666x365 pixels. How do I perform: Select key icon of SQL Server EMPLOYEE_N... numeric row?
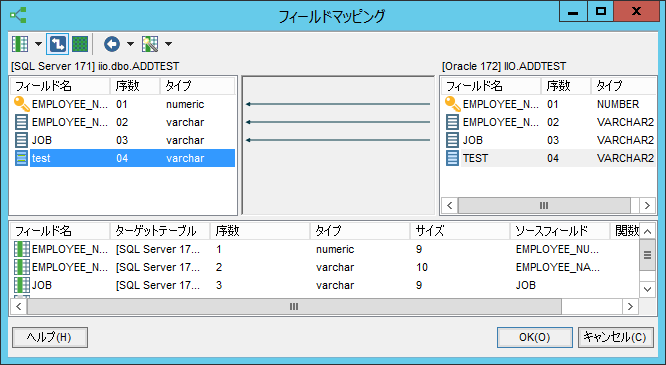click(21, 104)
